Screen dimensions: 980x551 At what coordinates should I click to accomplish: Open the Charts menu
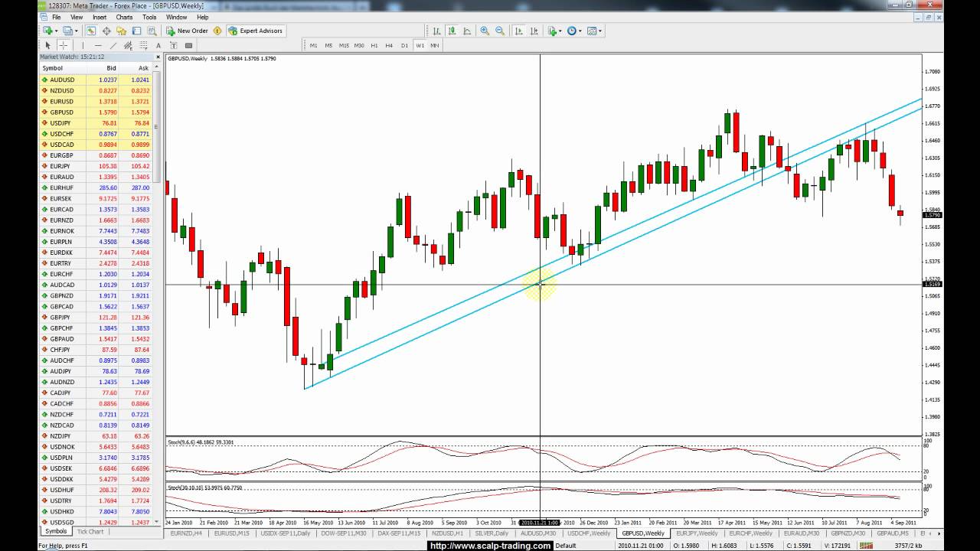[x=124, y=17]
